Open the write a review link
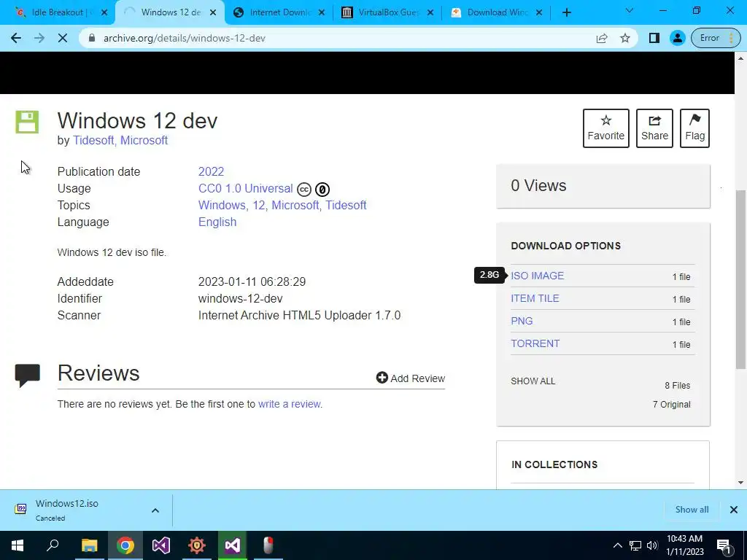 coord(289,404)
